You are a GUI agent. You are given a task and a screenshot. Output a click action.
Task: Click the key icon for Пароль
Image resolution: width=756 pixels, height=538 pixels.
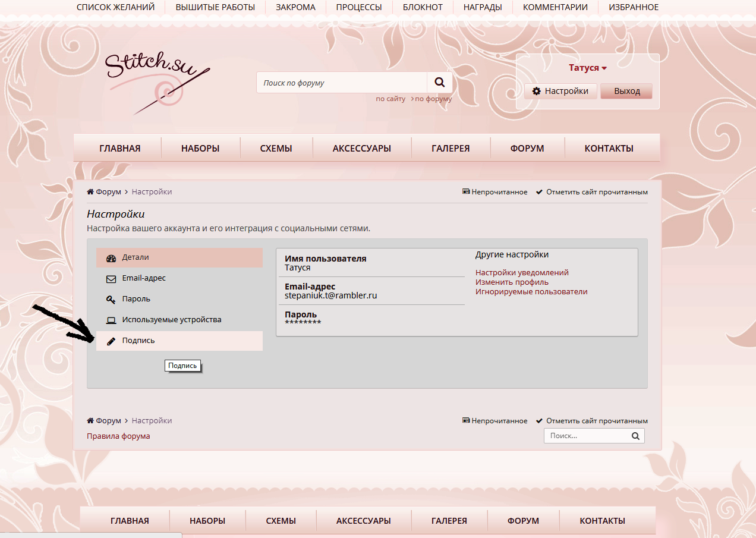111,300
